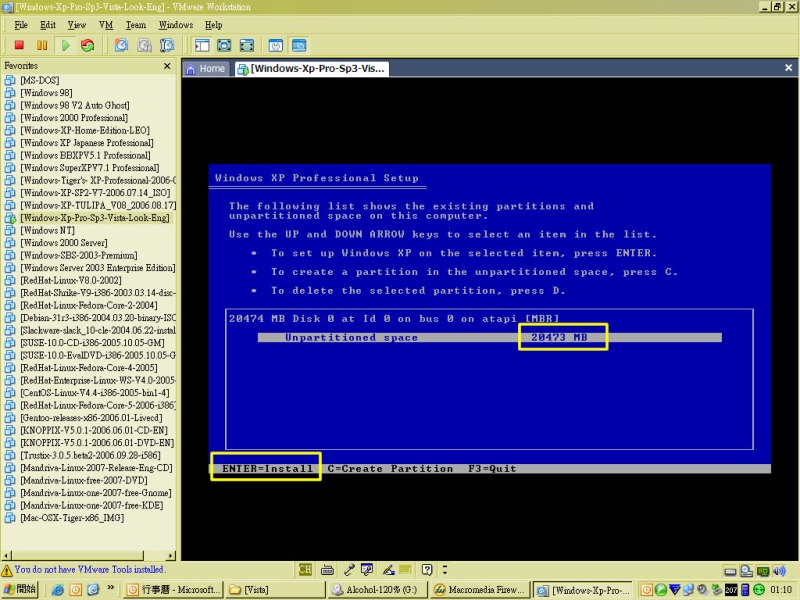Select [Windows 2000 Server] favorite
This screenshot has height=600, width=800.
pos(64,243)
